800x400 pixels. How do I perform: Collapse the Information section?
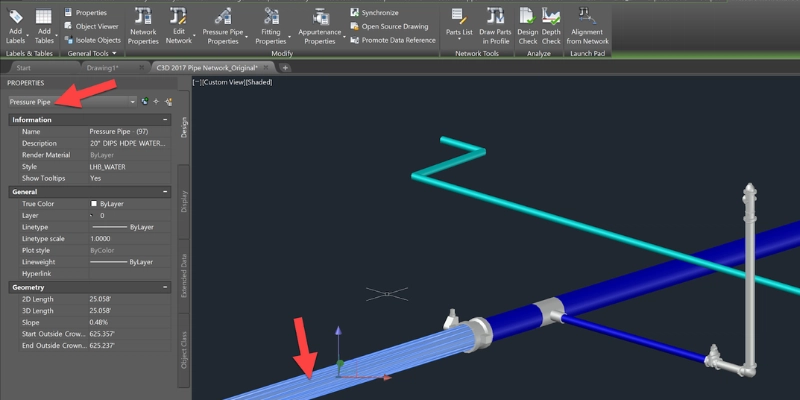point(165,120)
